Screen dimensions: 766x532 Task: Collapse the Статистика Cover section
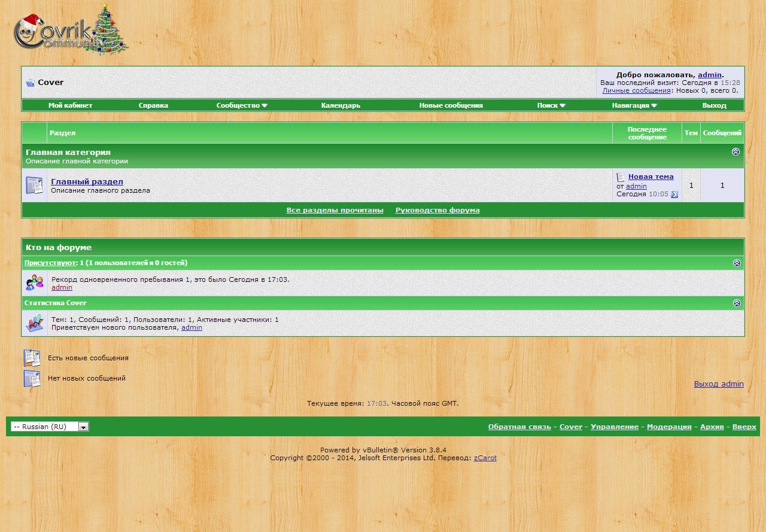[737, 303]
